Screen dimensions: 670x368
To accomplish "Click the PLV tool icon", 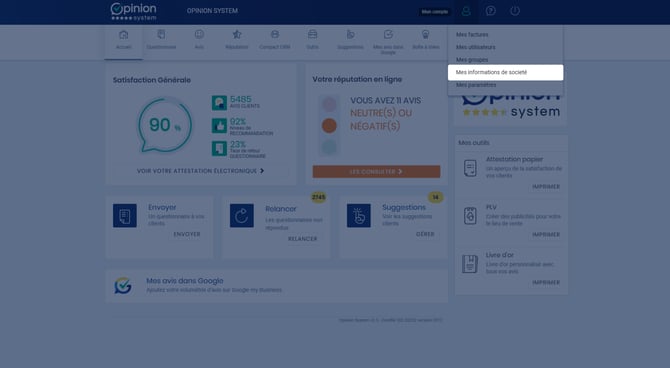I will pos(470,216).
